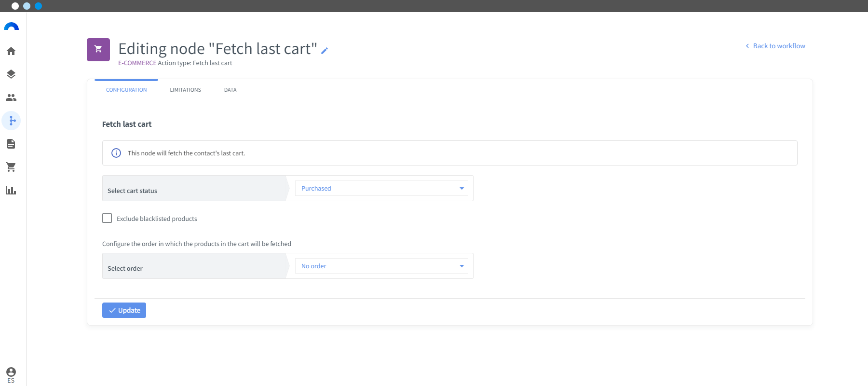Image resolution: width=868 pixels, height=386 pixels.
Task: Click the 'Fetch last cart' section heading
Action: click(x=127, y=124)
